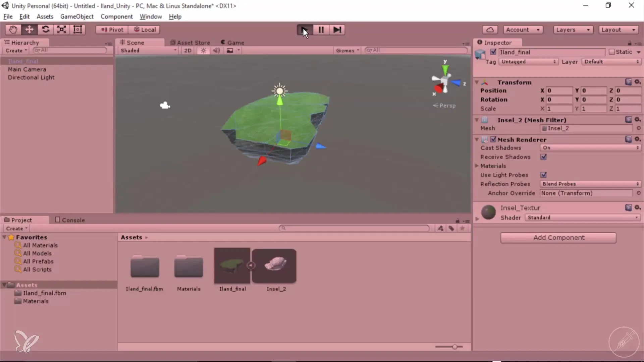The image size is (644, 362).
Task: Pick Anchor Override object selector circle
Action: 638,193
